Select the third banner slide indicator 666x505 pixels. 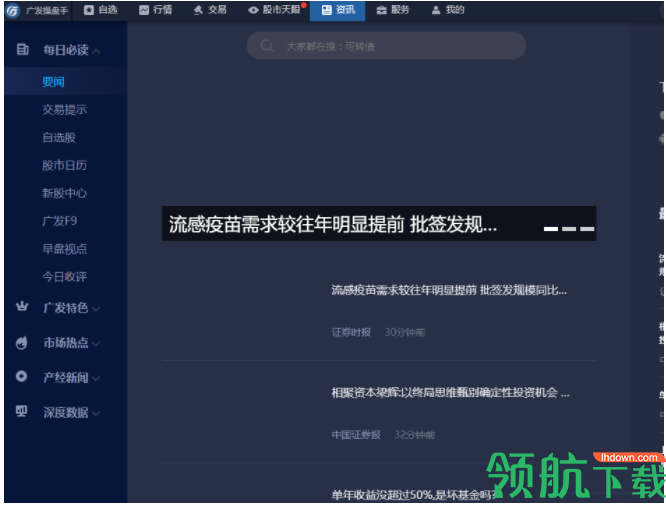tap(587, 229)
